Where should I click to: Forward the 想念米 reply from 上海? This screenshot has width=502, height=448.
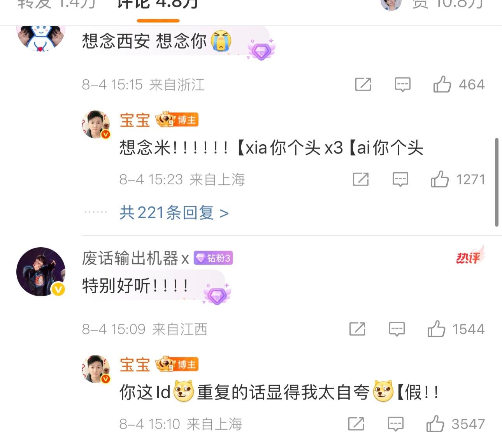click(x=361, y=179)
